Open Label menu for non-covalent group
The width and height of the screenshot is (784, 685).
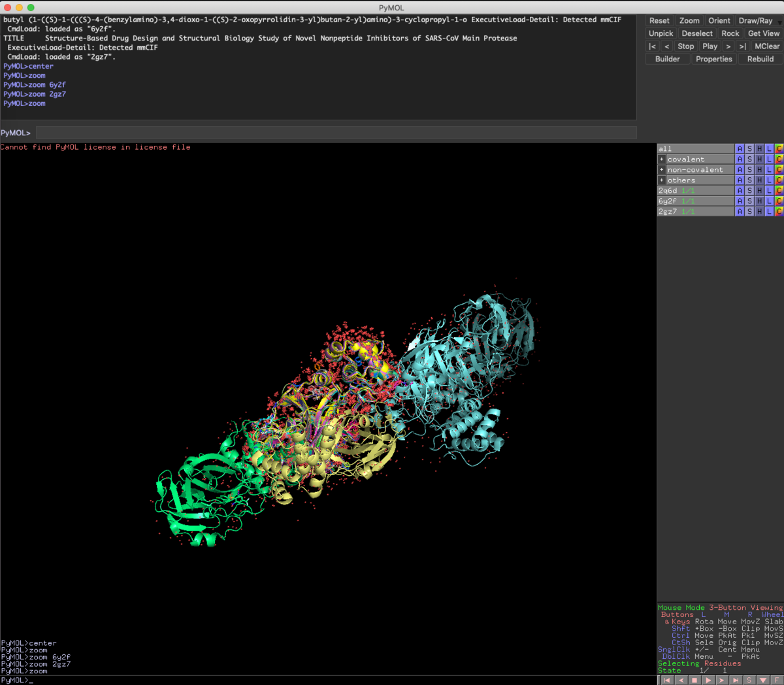click(769, 170)
